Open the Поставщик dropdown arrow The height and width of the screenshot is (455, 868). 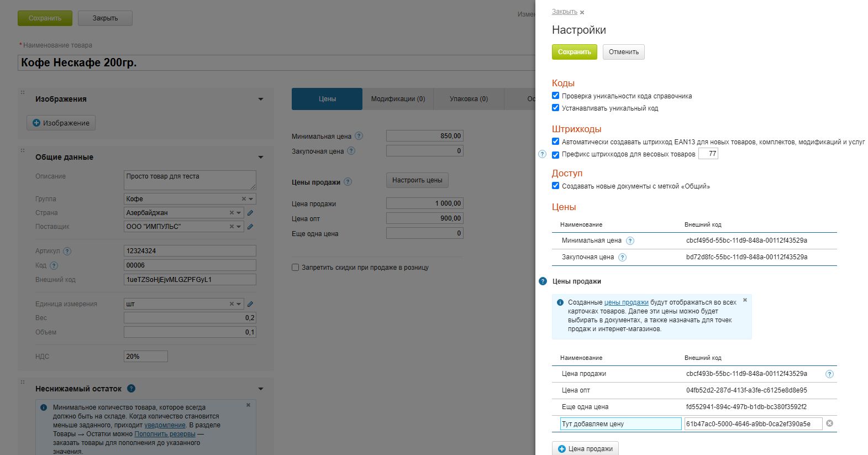click(x=239, y=227)
